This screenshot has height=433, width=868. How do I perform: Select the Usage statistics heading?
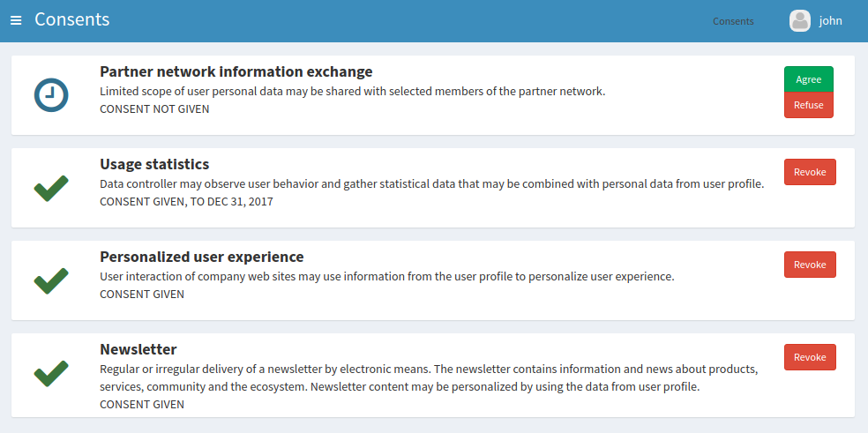(x=154, y=164)
